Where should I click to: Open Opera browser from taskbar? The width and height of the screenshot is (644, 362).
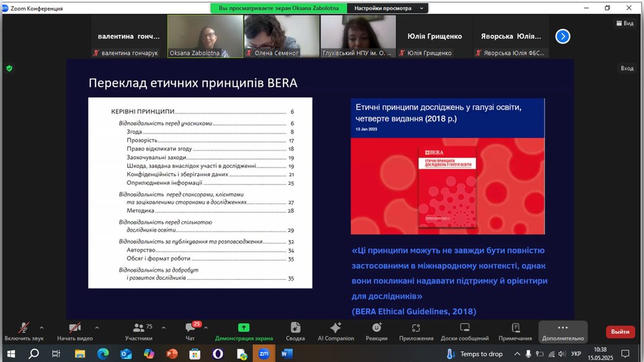(x=218, y=354)
